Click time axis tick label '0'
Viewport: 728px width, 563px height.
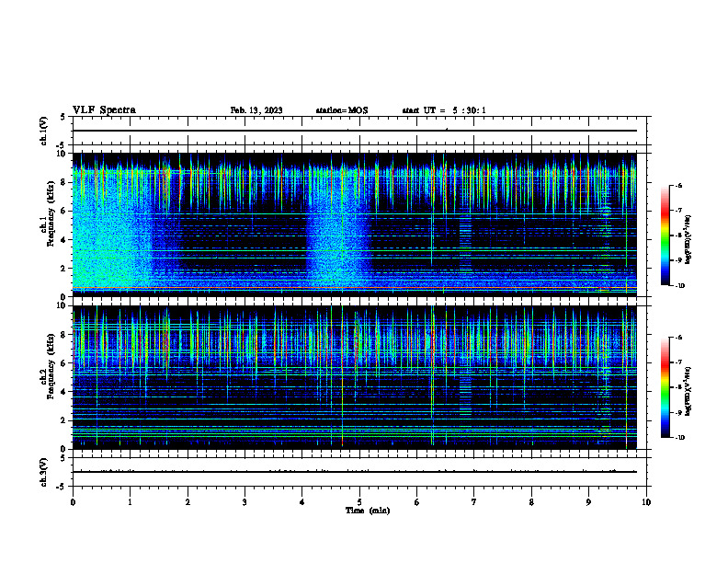click(x=73, y=502)
